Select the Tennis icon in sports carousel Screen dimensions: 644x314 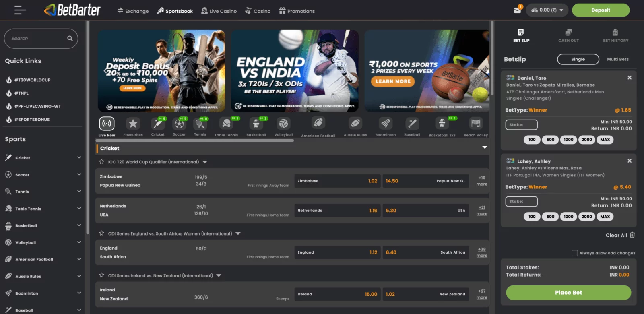tap(200, 124)
